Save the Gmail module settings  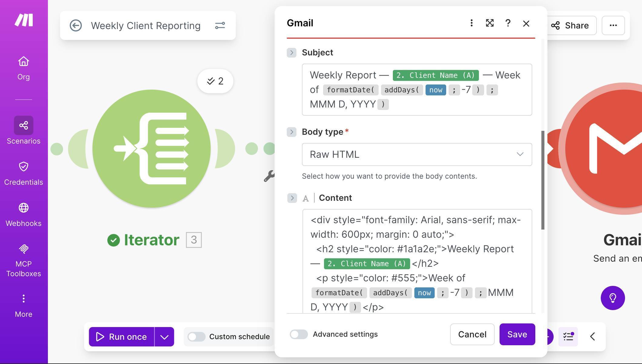click(517, 334)
